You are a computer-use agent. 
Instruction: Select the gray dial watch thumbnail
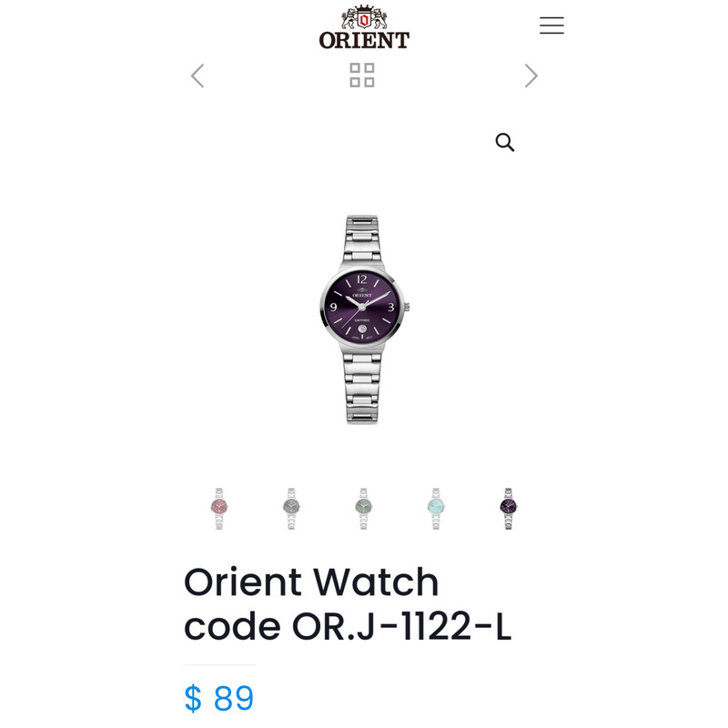click(291, 509)
